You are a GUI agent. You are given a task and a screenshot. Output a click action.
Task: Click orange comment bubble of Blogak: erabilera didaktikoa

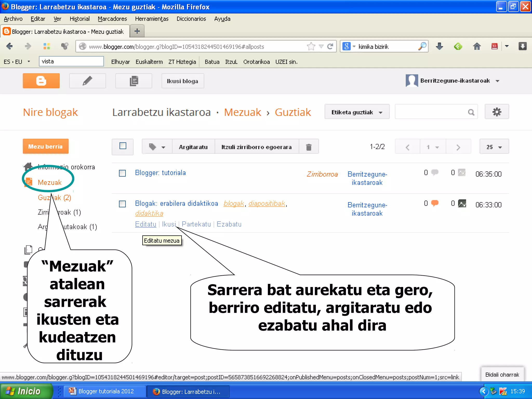coord(435,203)
